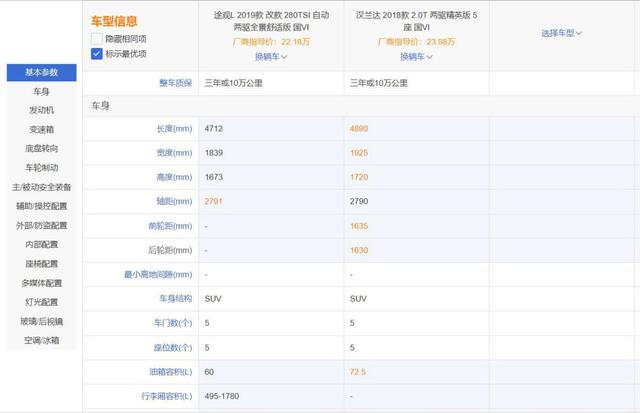
Task: Click the 座位数(个) parameter link
Action: click(173, 348)
